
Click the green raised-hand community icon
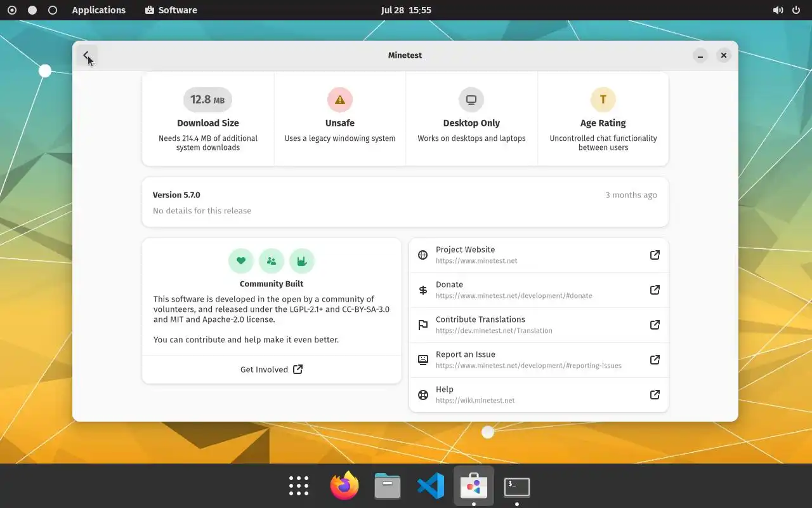pos(302,260)
